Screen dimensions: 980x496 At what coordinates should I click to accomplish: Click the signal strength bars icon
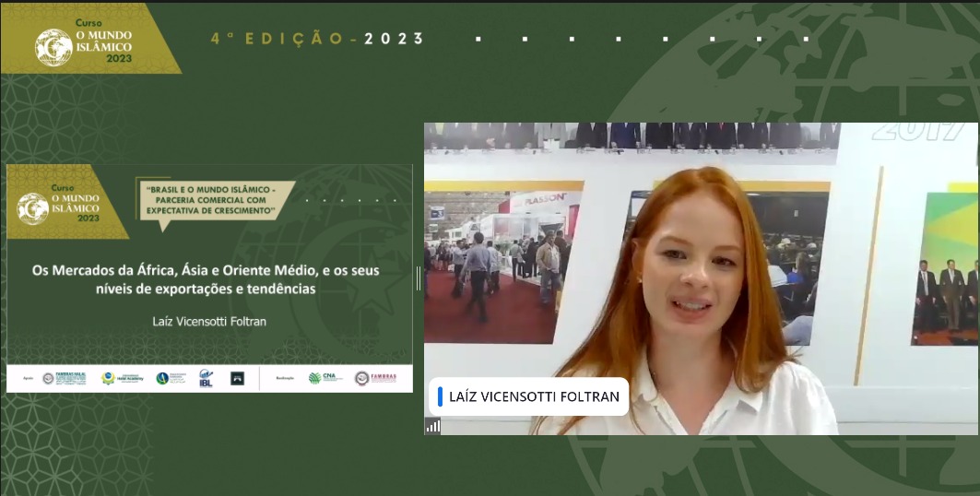pyautogui.click(x=433, y=426)
